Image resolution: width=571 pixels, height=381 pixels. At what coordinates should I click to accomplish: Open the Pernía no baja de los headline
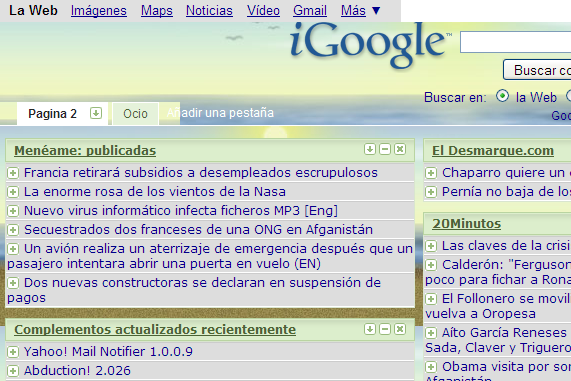click(507, 192)
